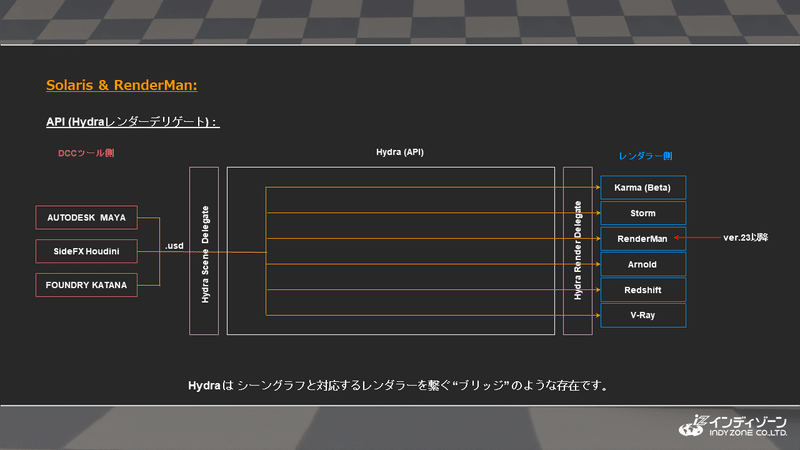Click the Hydra (API) label
This screenshot has height=450, width=800.
pos(399,152)
